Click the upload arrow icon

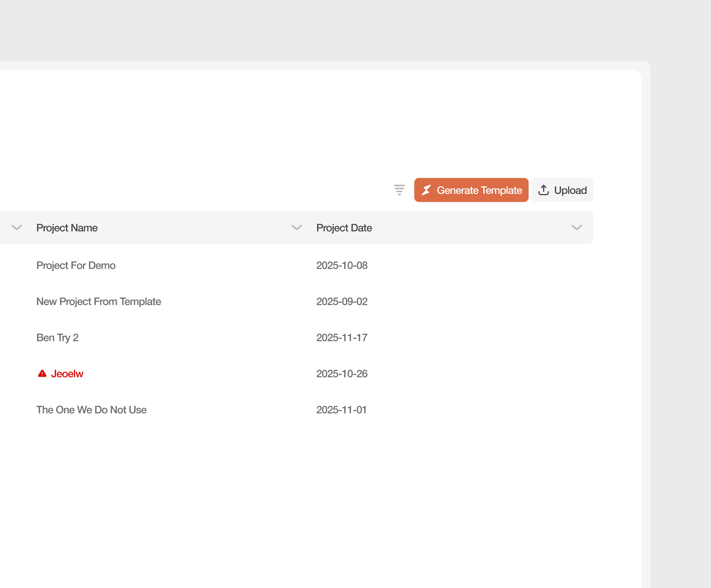543,190
